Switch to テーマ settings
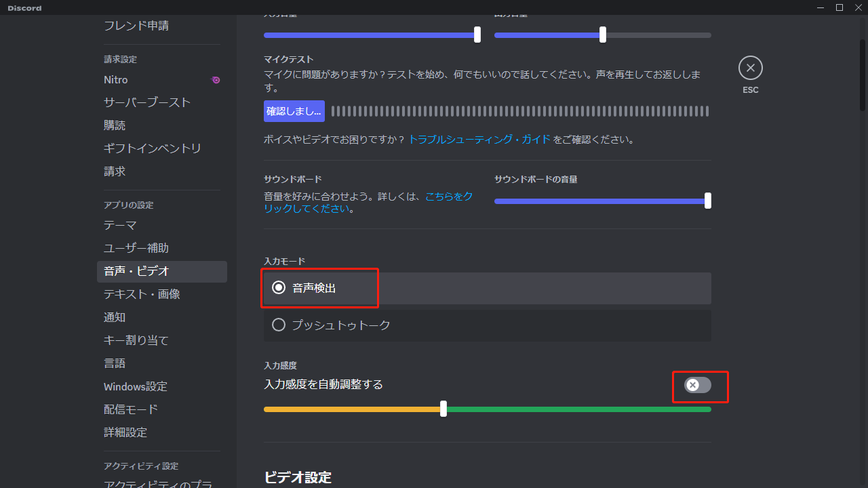Image resolution: width=868 pixels, height=488 pixels. pos(161,226)
